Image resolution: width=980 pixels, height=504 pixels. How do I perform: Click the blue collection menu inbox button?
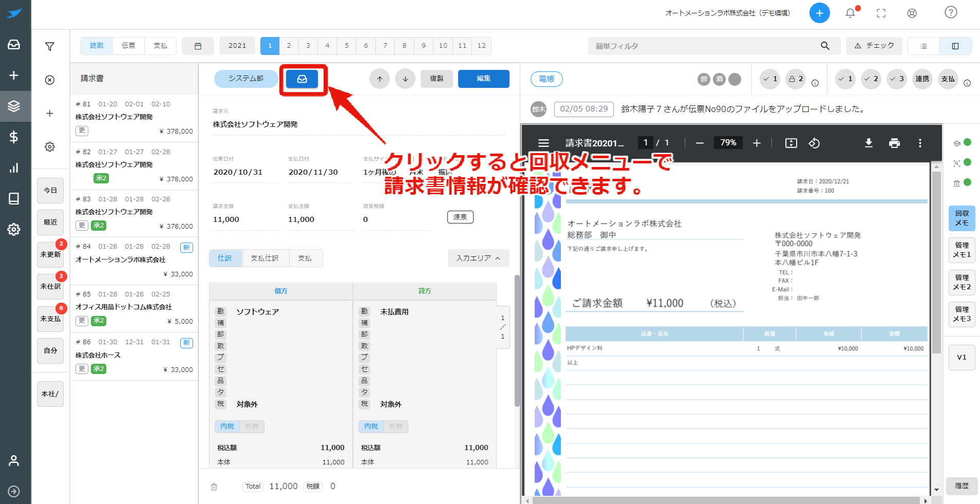tap(302, 79)
